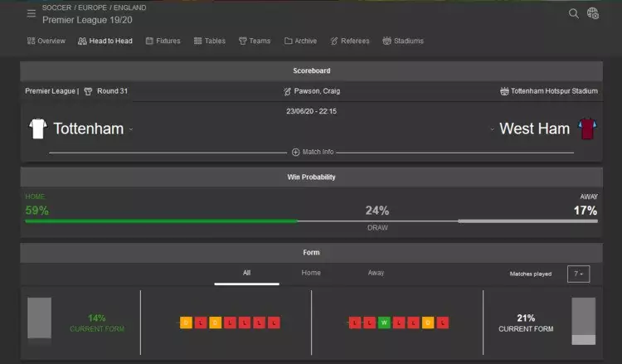This screenshot has height=364, width=622.
Task: Open the Stadiums tab
Action: [403, 41]
